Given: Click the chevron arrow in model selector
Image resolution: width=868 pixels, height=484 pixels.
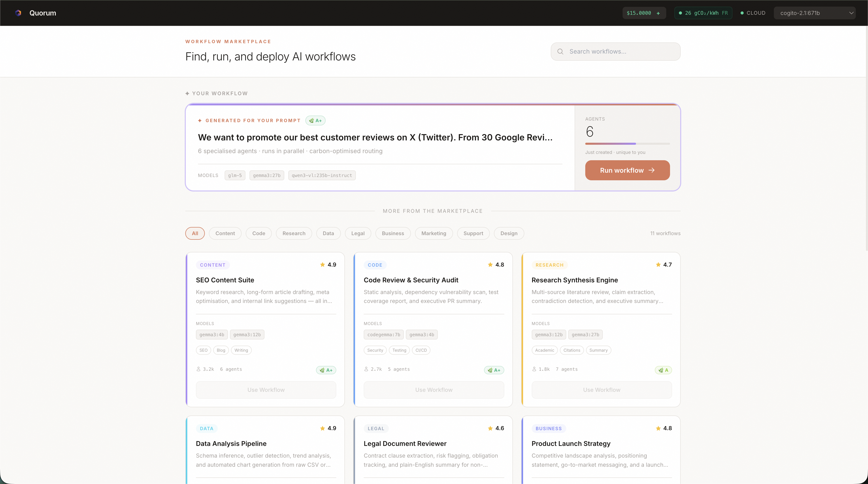Looking at the screenshot, I should pyautogui.click(x=851, y=13).
